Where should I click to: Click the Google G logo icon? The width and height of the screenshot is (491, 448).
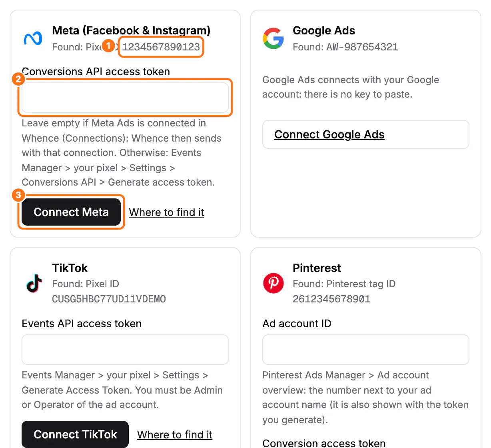click(x=273, y=38)
